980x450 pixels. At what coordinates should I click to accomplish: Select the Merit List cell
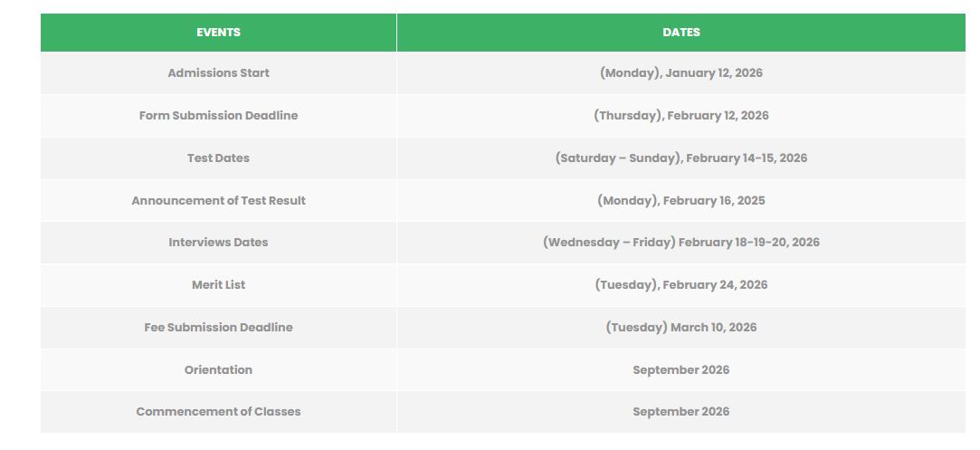[218, 285]
